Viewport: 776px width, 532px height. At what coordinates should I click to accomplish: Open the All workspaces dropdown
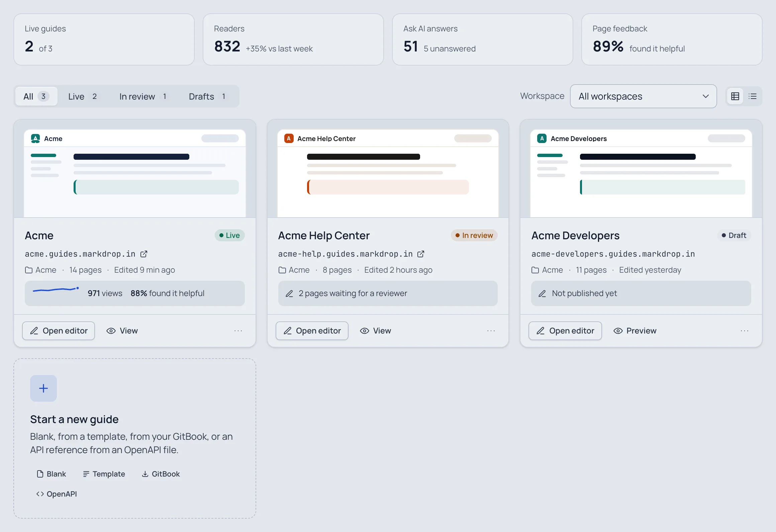[x=643, y=96]
